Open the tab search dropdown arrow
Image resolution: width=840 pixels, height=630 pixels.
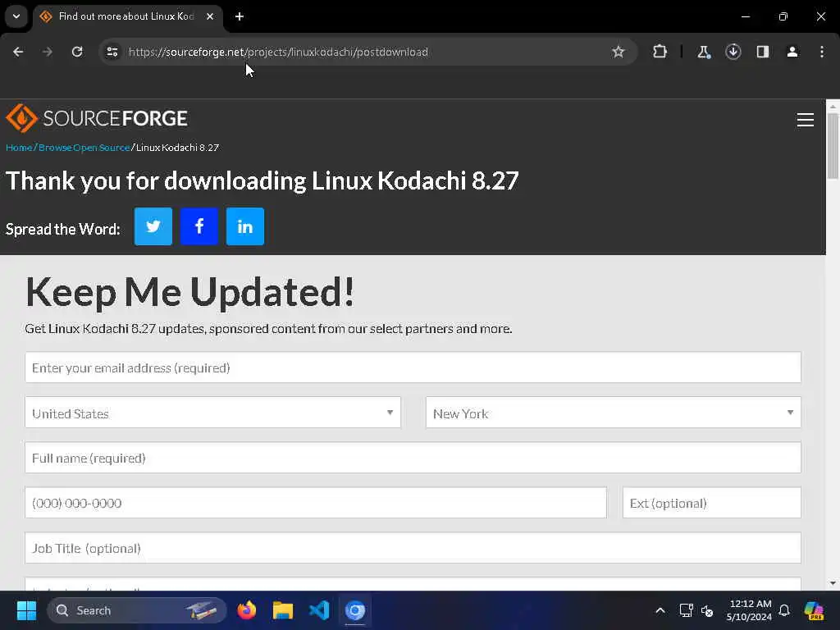pos(16,16)
